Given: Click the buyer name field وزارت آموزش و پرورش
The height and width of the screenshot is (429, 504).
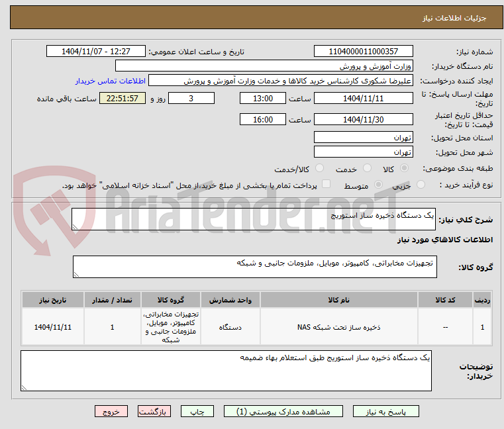Looking at the screenshot, I should pyautogui.click(x=264, y=66).
